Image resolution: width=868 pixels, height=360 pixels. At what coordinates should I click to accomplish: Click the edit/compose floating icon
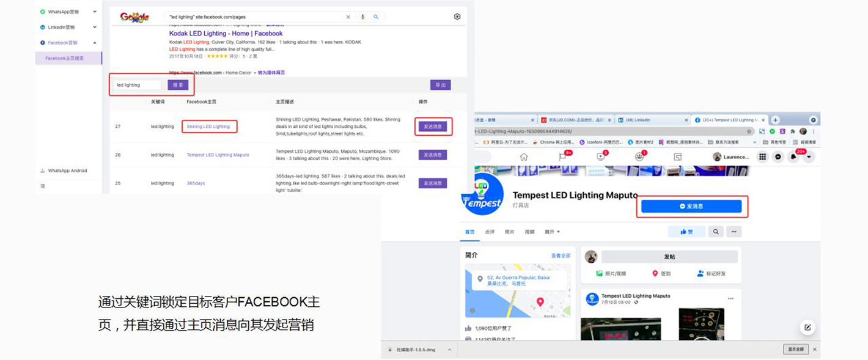pyautogui.click(x=807, y=327)
